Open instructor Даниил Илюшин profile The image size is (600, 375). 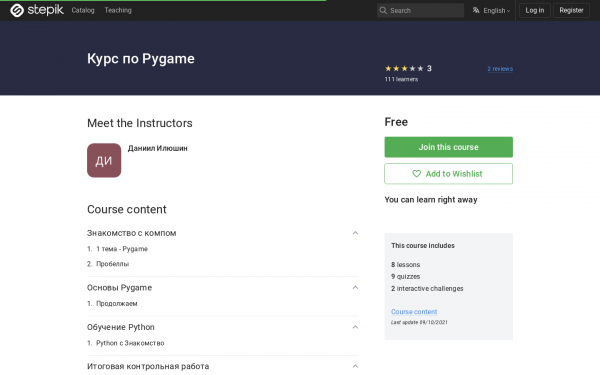158,148
